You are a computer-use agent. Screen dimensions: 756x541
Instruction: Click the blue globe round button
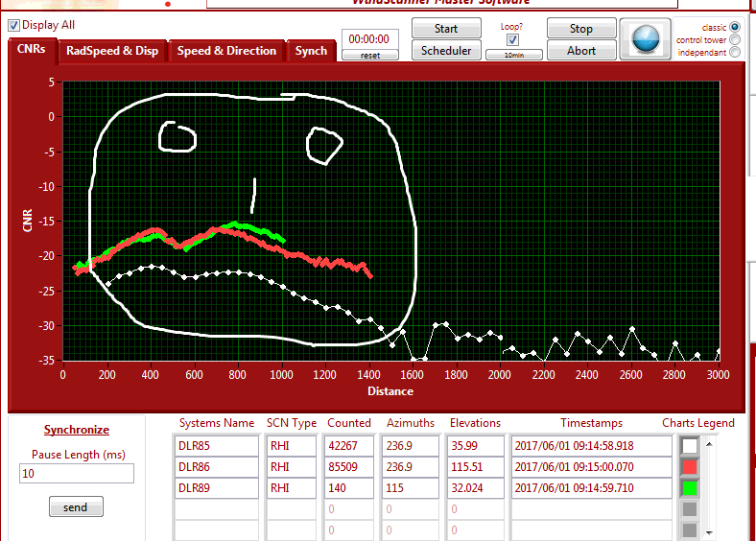645,39
